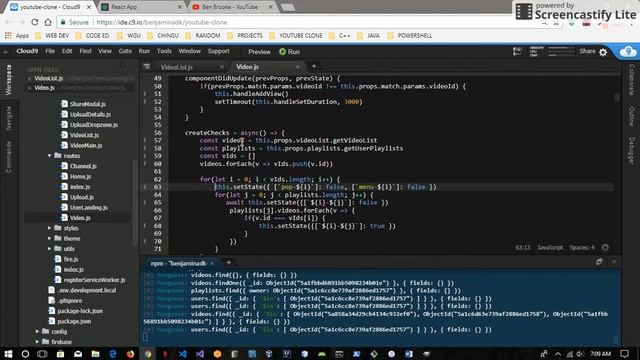Open the Windows Start menu
The height and width of the screenshot is (360, 640).
point(8,353)
